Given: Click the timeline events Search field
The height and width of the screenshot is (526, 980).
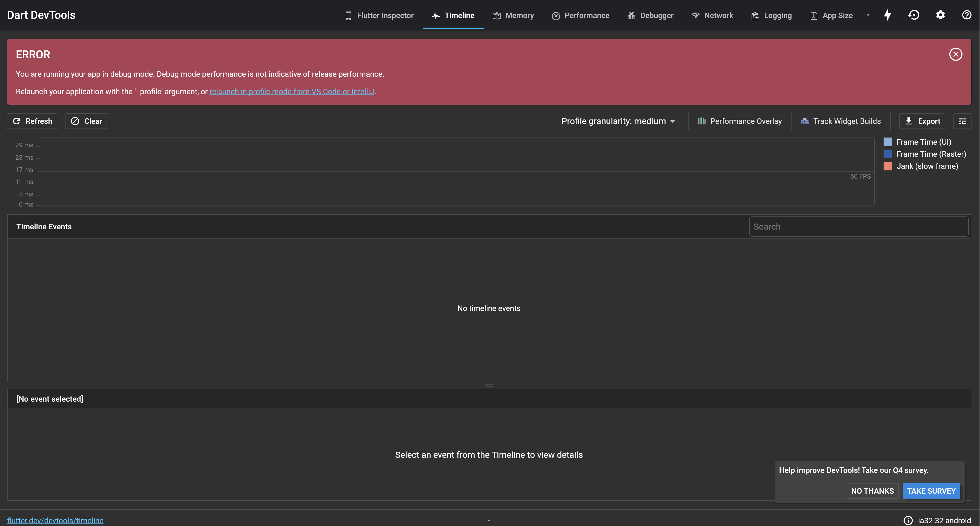Looking at the screenshot, I should click(858, 226).
